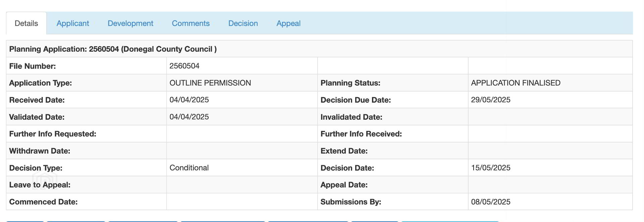The image size is (644, 222).
Task: Click the Submissions By date 08/05/2025
Action: click(491, 202)
